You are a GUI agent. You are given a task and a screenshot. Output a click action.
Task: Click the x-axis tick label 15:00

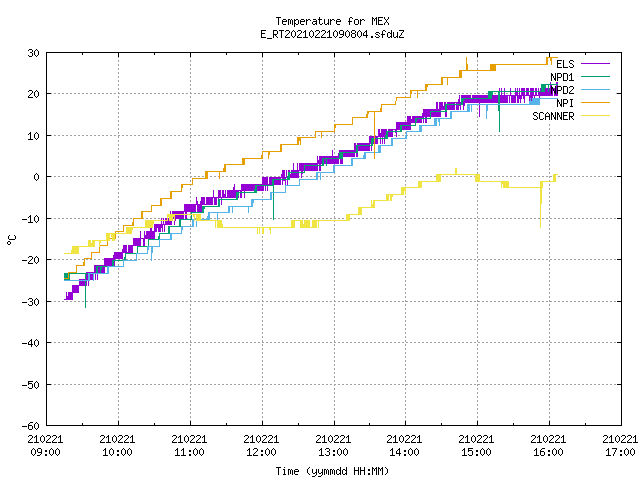coord(476,452)
